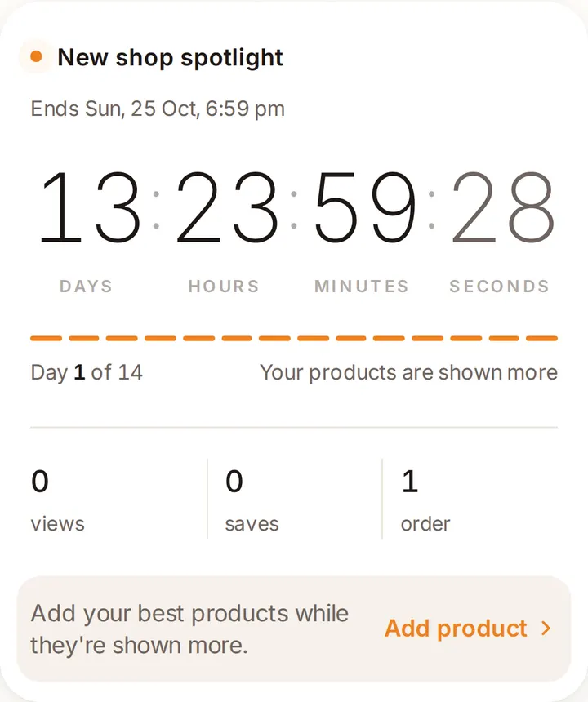Click the 59 minutes countdown number

(364, 207)
